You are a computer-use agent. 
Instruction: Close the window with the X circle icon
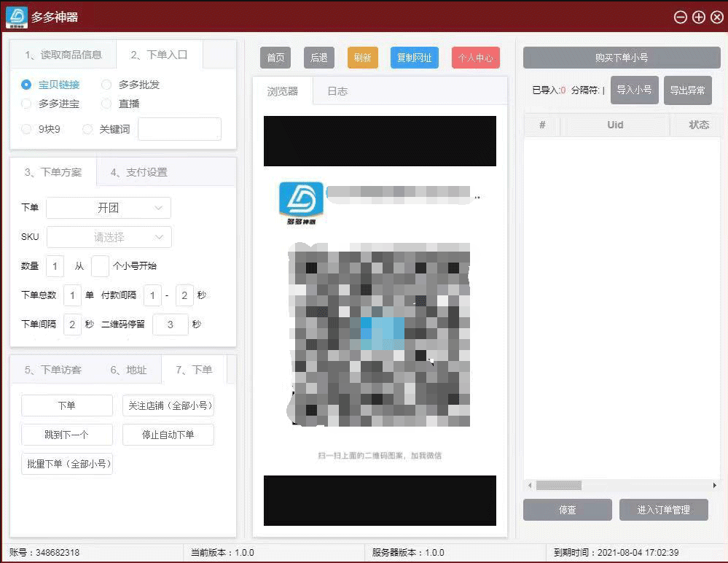pyautogui.click(x=717, y=18)
